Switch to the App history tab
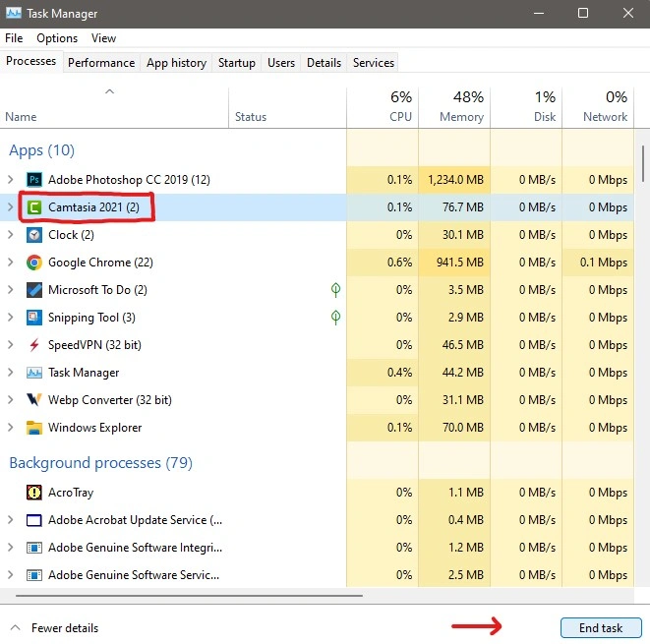 pyautogui.click(x=176, y=63)
